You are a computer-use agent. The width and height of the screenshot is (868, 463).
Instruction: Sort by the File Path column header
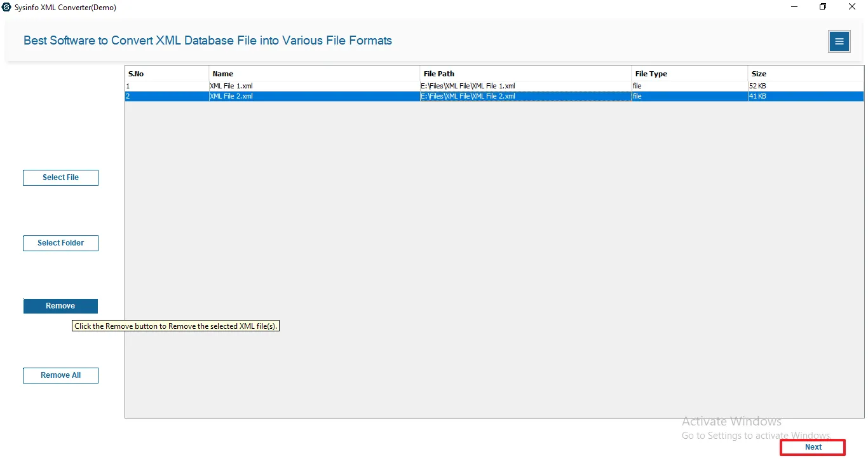526,74
